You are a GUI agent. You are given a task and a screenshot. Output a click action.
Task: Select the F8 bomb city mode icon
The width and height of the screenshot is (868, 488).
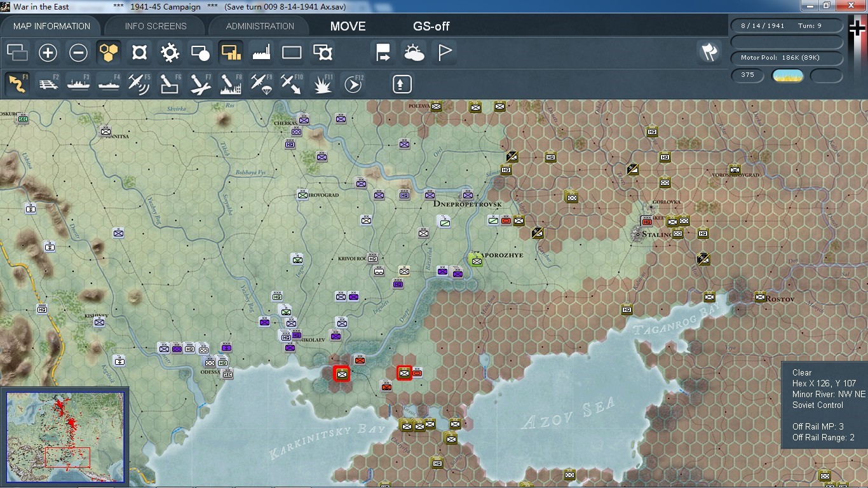click(x=231, y=84)
